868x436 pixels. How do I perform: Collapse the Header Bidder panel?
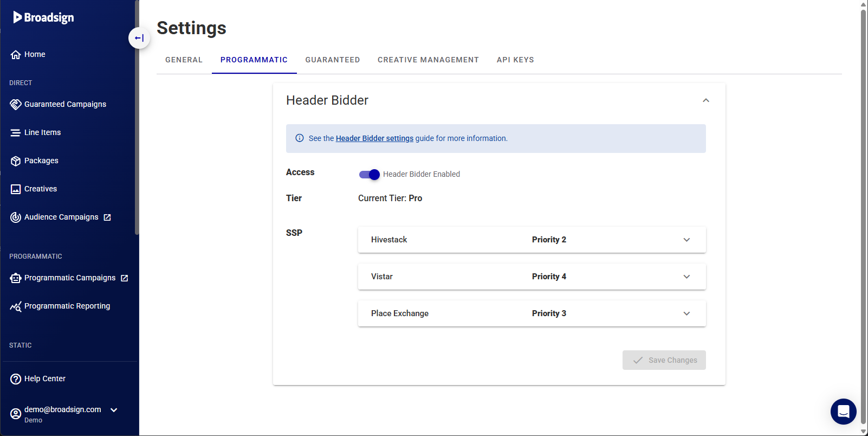tap(705, 100)
